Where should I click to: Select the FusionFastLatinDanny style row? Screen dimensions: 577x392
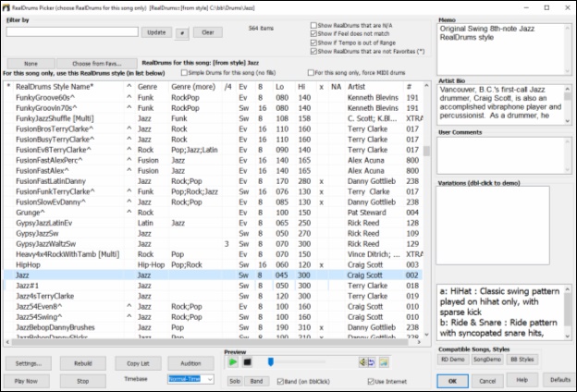click(213, 181)
